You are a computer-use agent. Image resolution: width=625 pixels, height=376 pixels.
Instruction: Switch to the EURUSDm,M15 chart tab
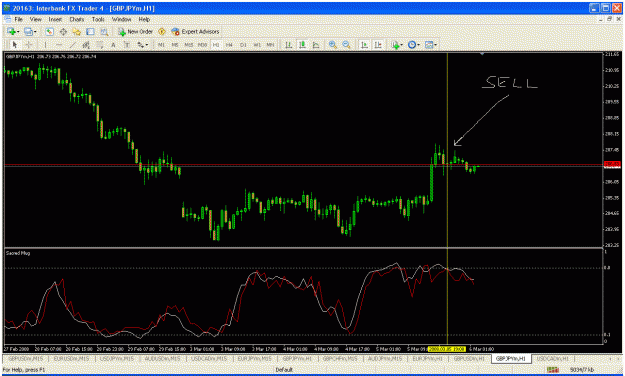pos(71,359)
